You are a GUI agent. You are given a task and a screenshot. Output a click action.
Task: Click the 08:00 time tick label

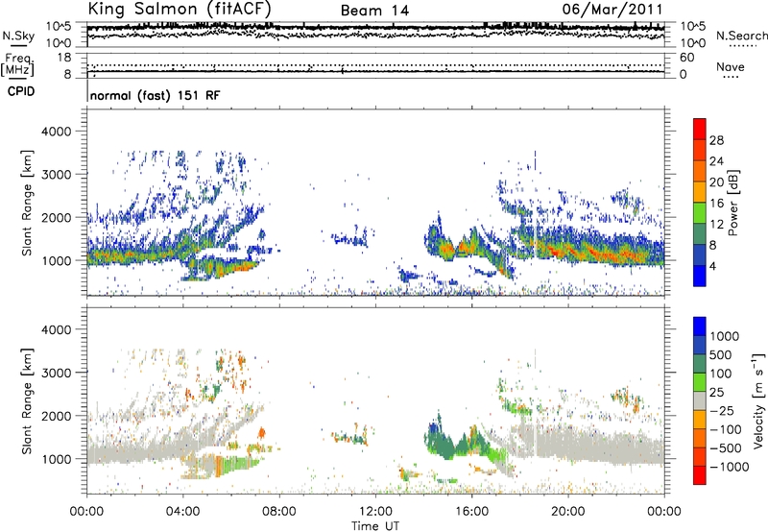click(x=279, y=512)
